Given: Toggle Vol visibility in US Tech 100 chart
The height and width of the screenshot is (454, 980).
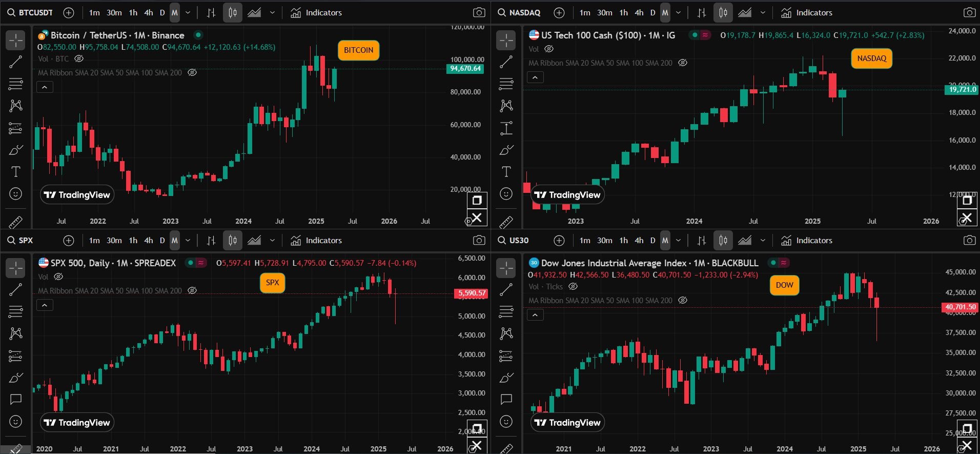Looking at the screenshot, I should point(549,49).
